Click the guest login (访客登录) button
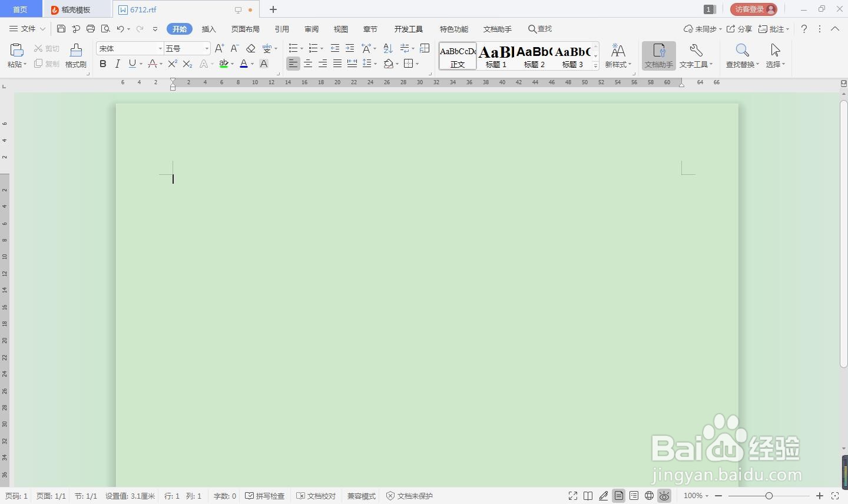 (754, 9)
